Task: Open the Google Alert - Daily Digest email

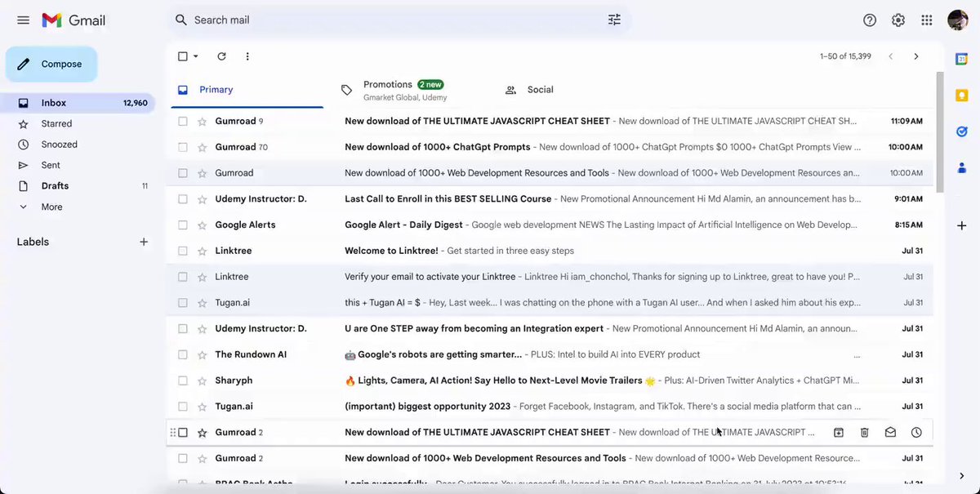Action: [x=550, y=225]
